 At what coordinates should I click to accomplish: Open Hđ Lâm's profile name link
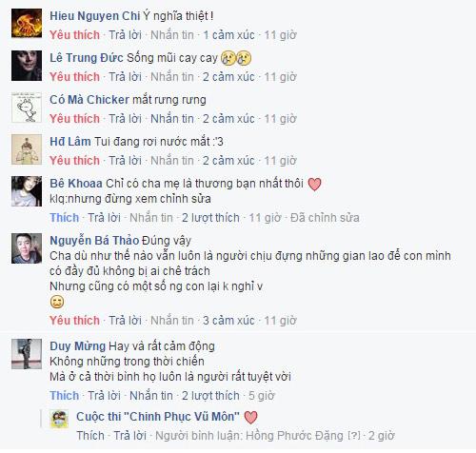click(70, 142)
